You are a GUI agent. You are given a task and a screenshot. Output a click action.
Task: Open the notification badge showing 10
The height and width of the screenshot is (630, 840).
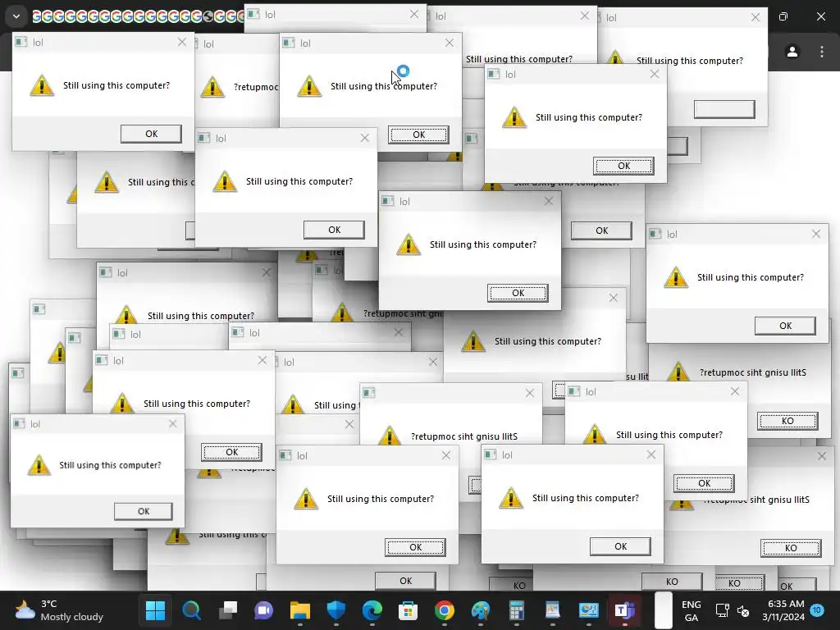coord(817,610)
